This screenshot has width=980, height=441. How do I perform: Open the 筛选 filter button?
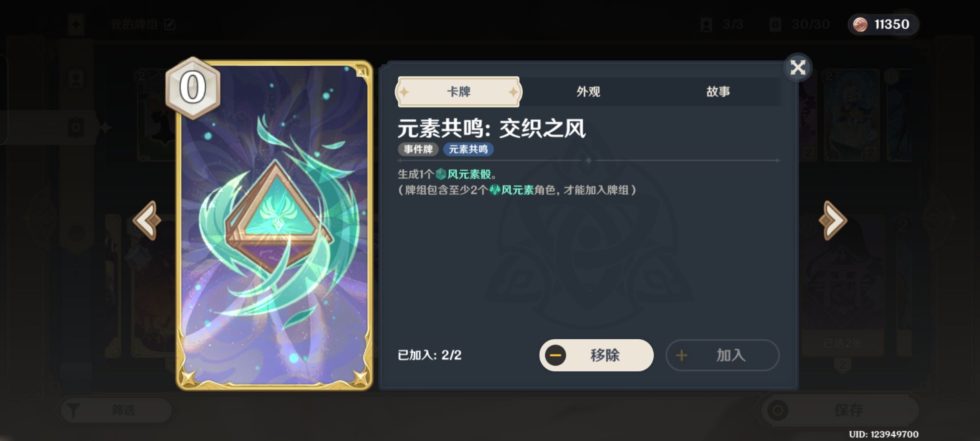pos(116,410)
